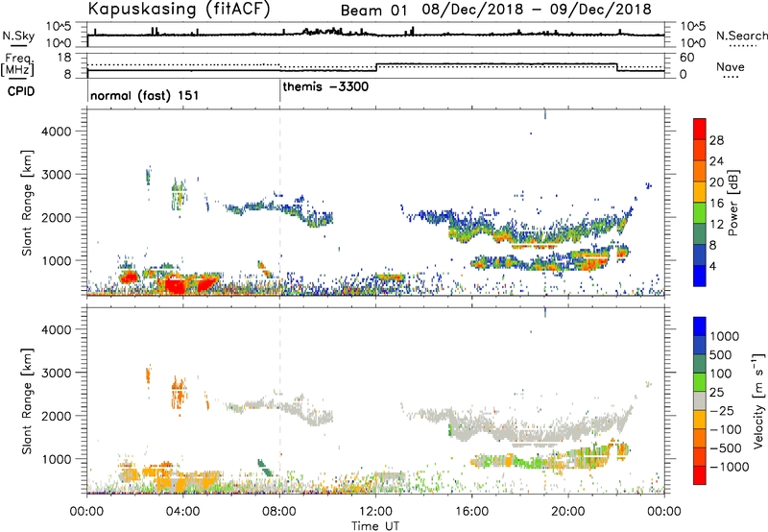Pick the grey segment of the velocity colorbar

[700, 400]
